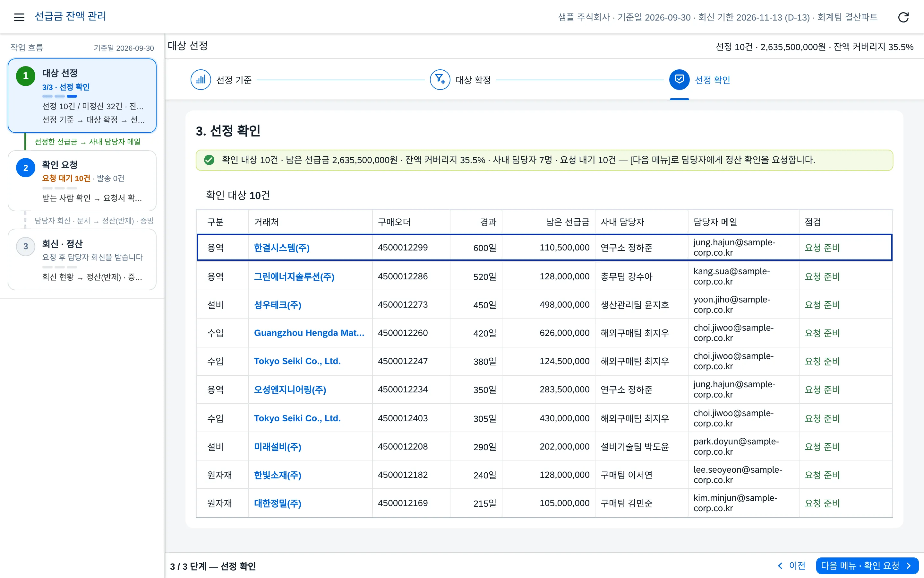
Task: Click email kang.sua@sample-corp.co.kr
Action: pos(731,276)
